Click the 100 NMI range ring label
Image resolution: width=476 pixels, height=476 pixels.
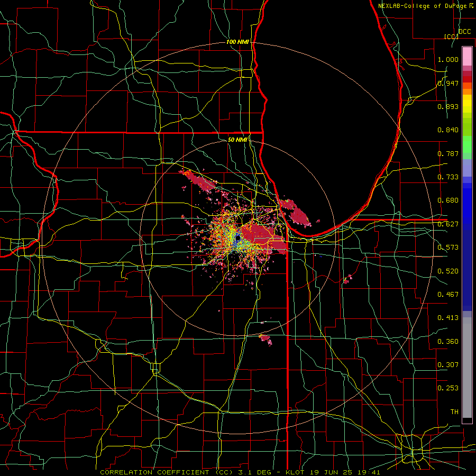click(x=237, y=42)
